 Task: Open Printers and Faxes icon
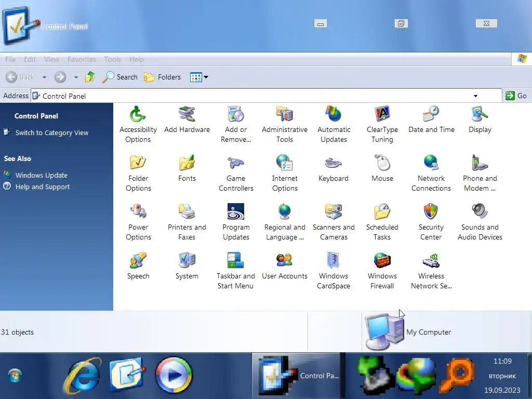point(187,222)
